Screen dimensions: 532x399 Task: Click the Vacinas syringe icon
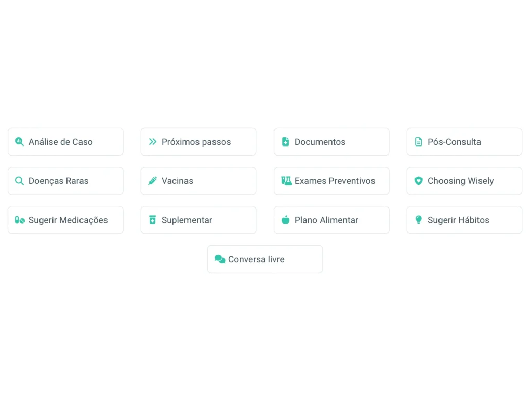(x=152, y=181)
